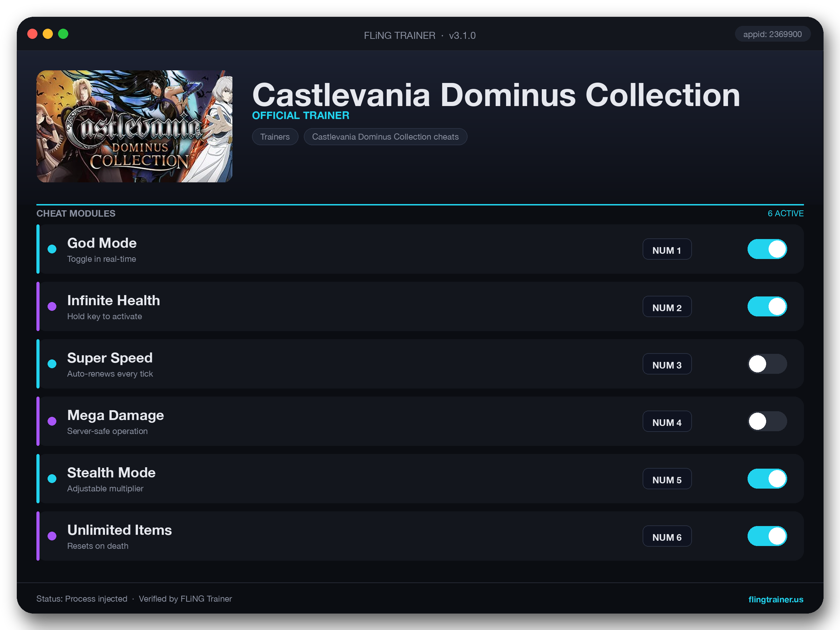Click 'Server-safe operation' description
Screen dimensions: 840x630
(x=107, y=431)
